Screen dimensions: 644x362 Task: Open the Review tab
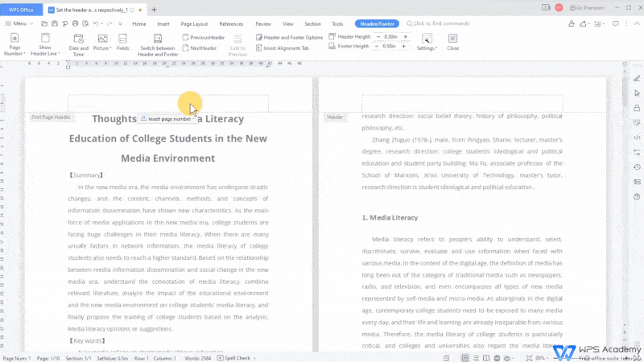coord(263,24)
